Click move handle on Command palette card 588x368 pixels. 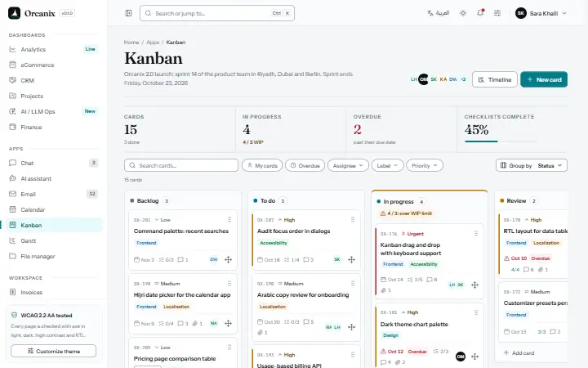click(x=228, y=259)
